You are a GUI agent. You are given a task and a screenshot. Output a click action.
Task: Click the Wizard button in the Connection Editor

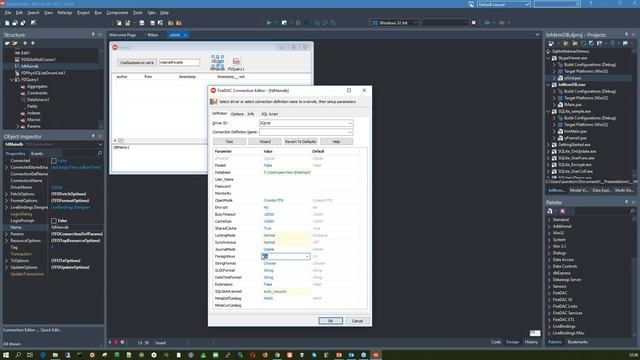pyautogui.click(x=265, y=141)
